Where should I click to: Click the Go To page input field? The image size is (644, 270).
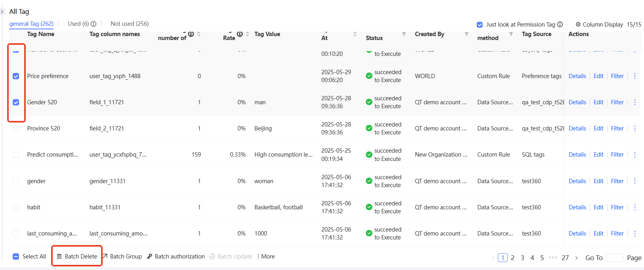click(615, 258)
